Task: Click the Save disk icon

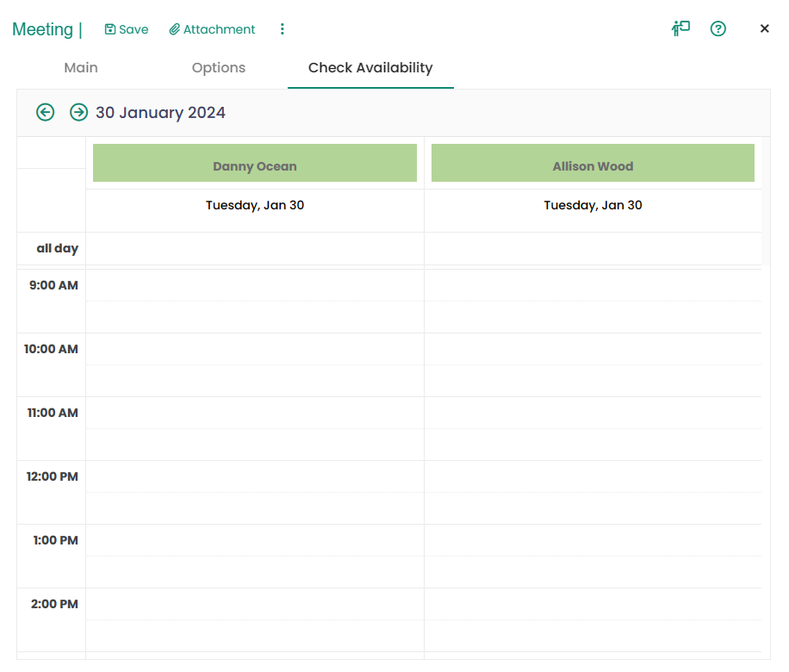Action: point(110,29)
